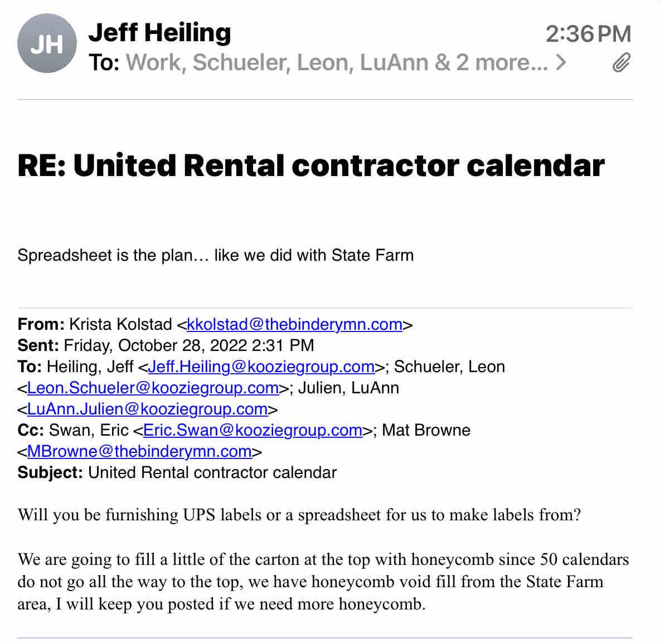Open the Leon.Schueler@kooziegroup.com email link
The height and width of the screenshot is (644, 660).
click(153, 388)
